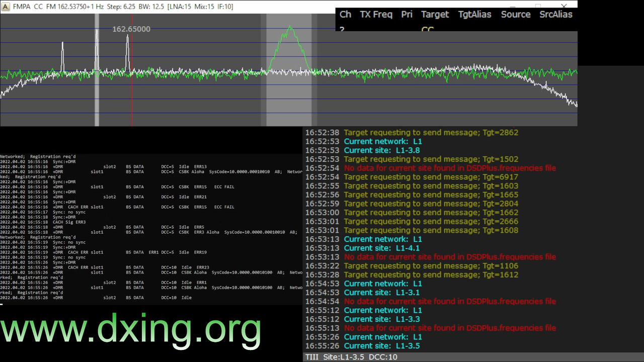Click the FMPA title bar frequency readout text
644x362 pixels.
coord(123,7)
